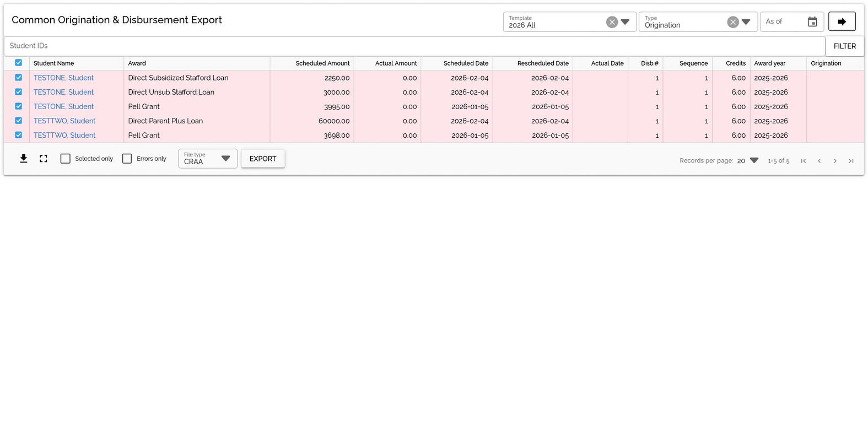Go to the next page of records

(x=835, y=161)
